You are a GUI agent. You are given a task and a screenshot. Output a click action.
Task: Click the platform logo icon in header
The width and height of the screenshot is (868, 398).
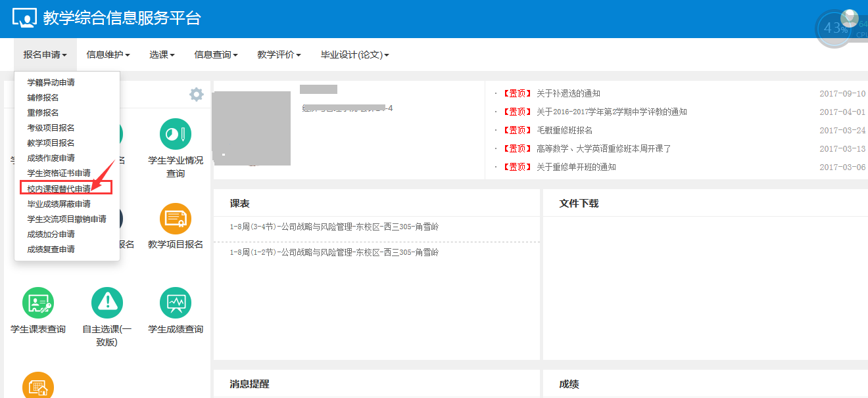24,18
